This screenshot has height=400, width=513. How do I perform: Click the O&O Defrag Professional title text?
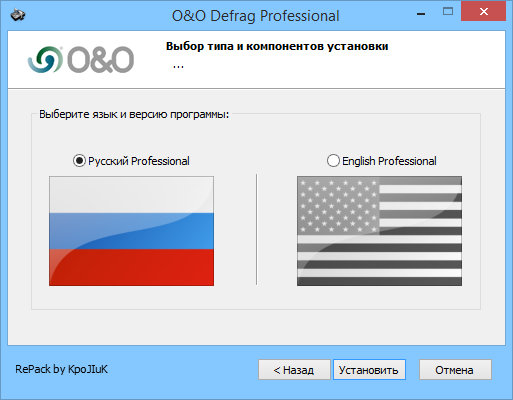(256, 16)
